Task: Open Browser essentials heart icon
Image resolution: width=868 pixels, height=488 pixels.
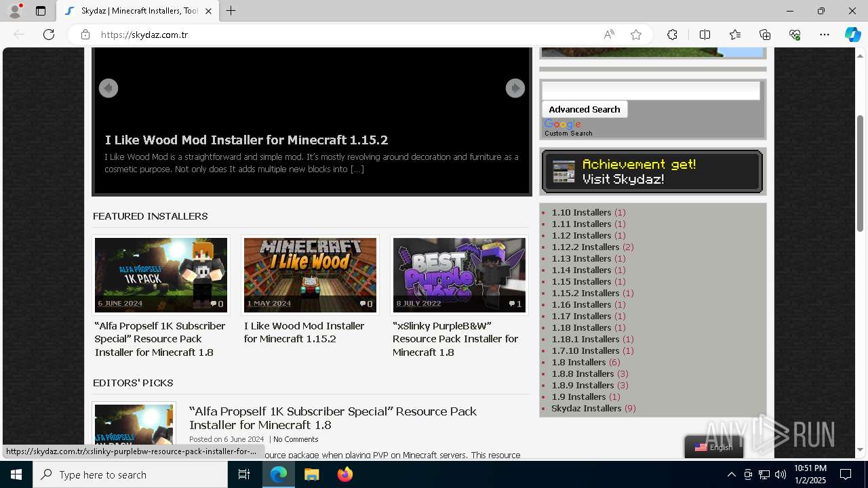Action: [795, 35]
